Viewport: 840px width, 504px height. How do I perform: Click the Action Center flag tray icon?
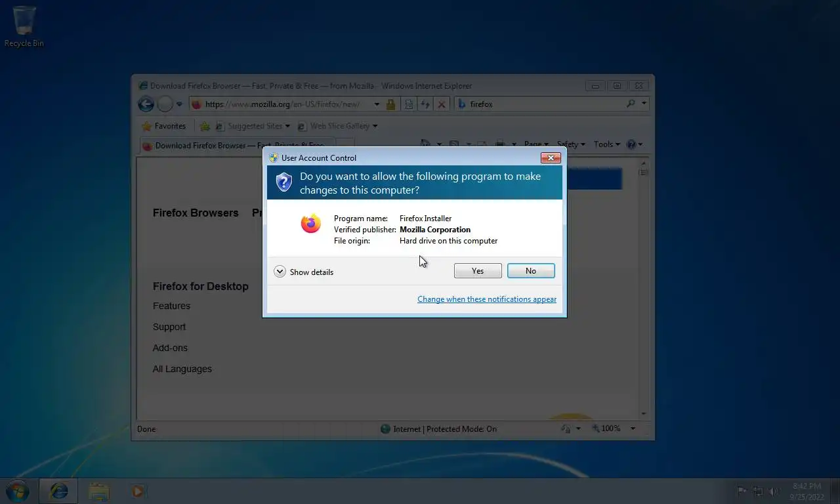[x=741, y=491]
